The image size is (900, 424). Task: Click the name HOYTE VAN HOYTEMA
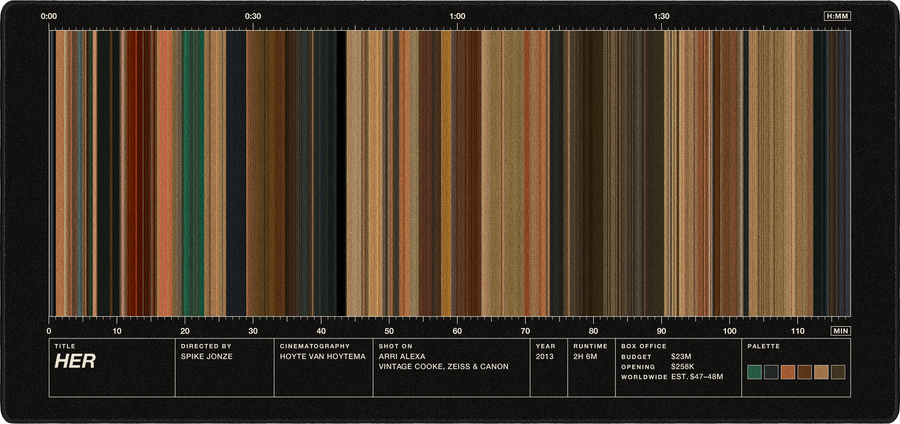click(x=323, y=356)
